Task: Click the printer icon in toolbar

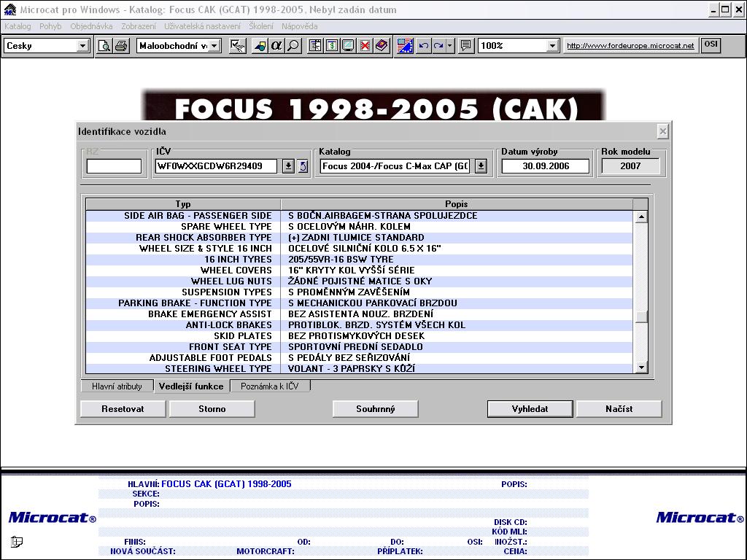Action: click(120, 46)
